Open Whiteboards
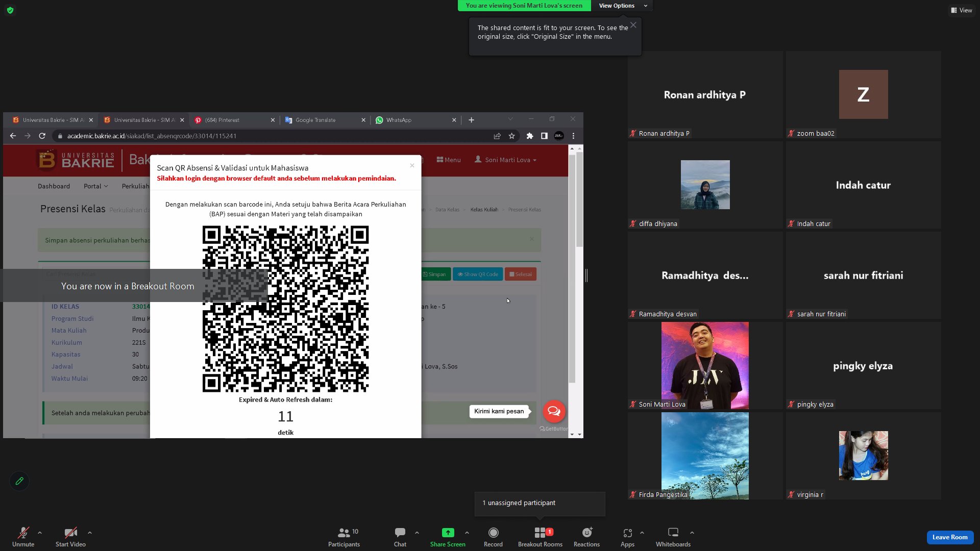980x551 pixels. pos(673,537)
